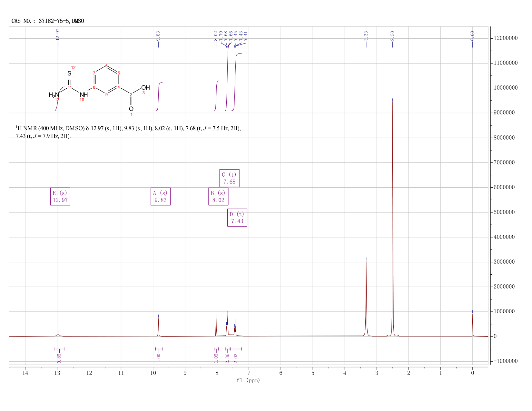
Task: Click the OH group of the structure
Action: click(x=145, y=88)
